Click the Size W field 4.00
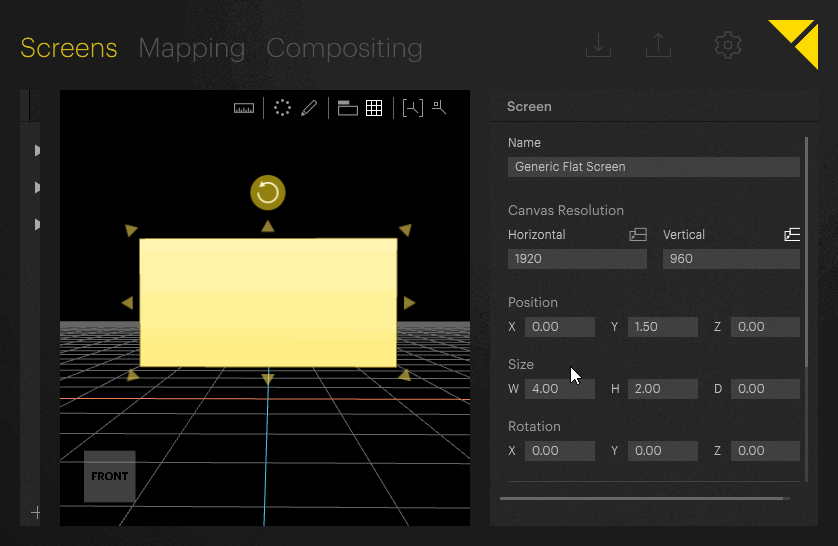The image size is (838, 546). (x=560, y=388)
